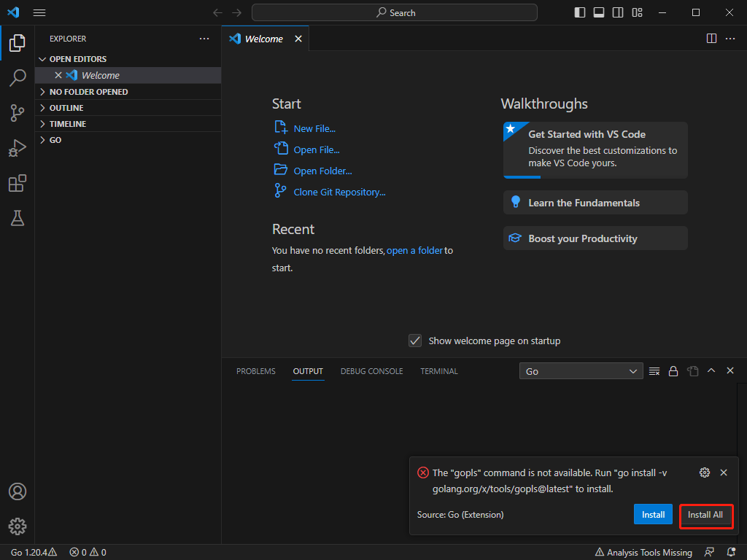Open the hamburger application menu

tap(39, 13)
